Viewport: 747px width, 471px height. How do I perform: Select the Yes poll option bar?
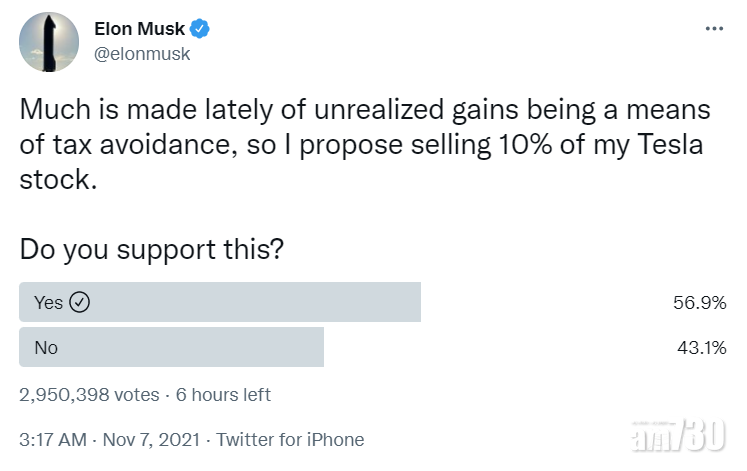tap(220, 302)
